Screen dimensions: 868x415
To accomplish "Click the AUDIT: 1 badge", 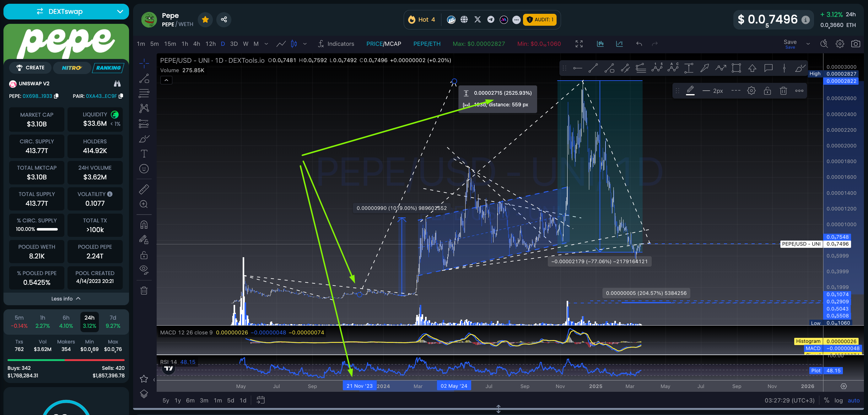I will [539, 19].
